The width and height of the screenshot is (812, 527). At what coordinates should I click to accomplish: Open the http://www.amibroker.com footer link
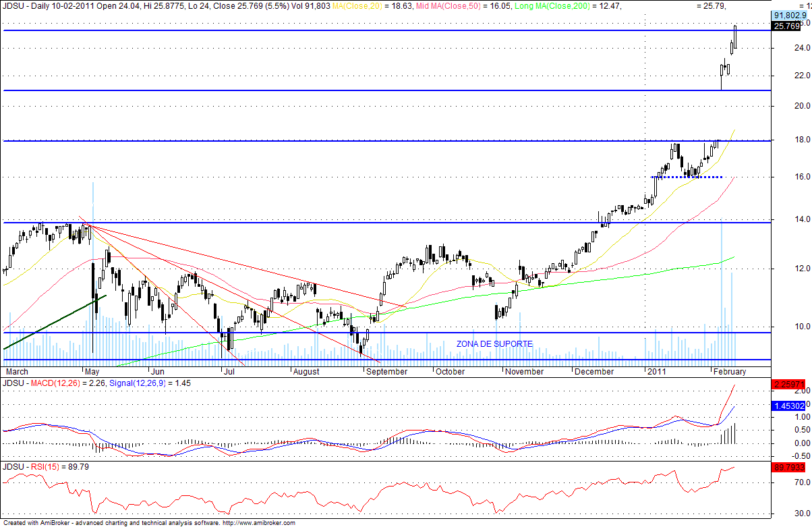pyautogui.click(x=259, y=523)
